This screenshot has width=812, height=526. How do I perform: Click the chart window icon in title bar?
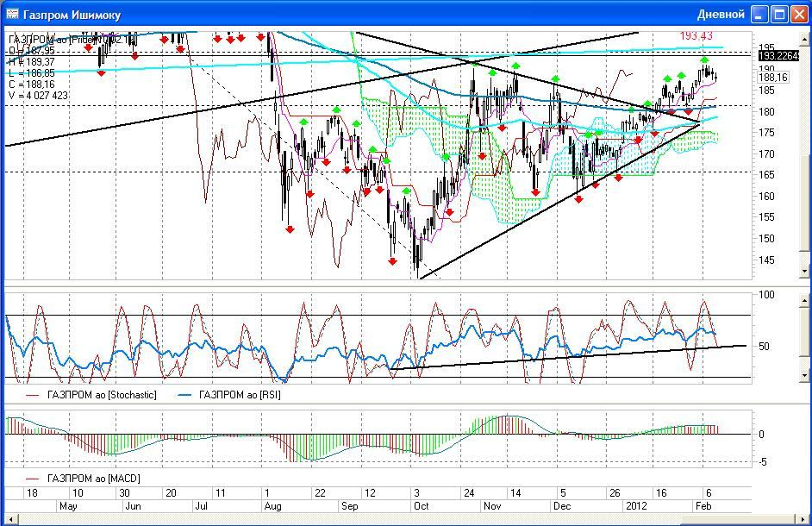point(12,14)
